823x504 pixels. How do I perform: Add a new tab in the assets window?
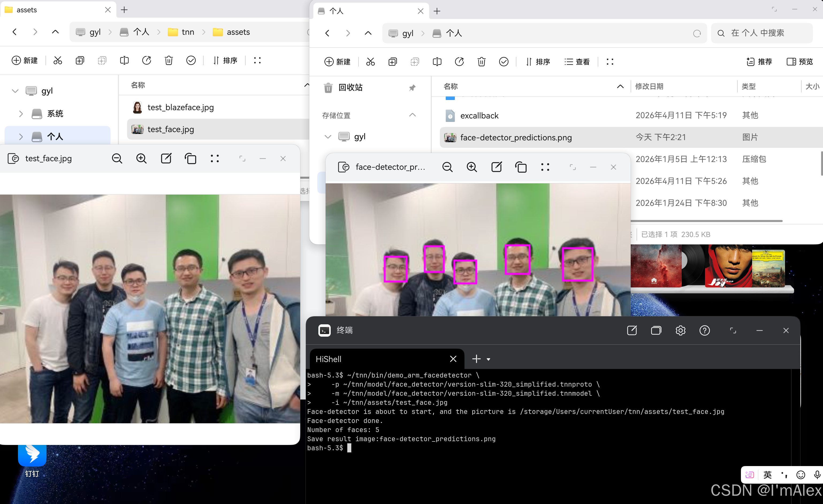pos(124,10)
